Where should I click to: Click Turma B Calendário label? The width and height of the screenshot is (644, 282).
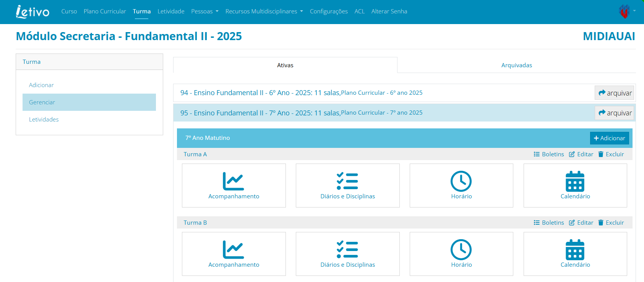coord(575,265)
